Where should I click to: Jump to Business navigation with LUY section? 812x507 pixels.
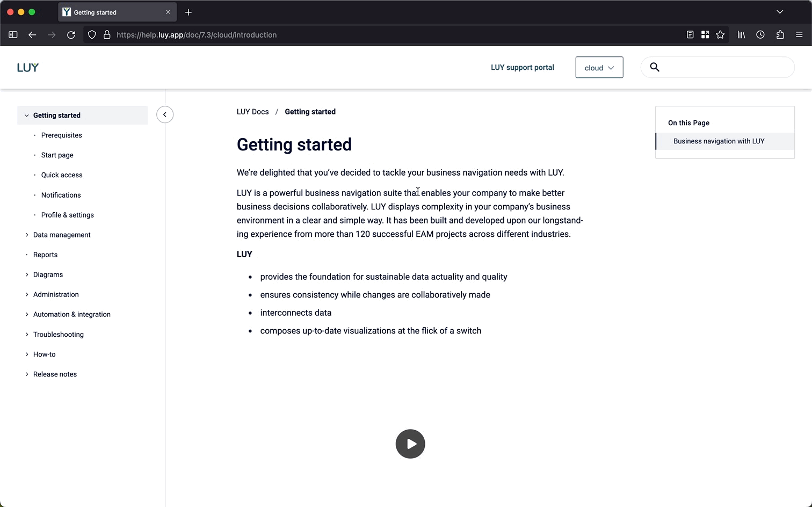pos(719,141)
